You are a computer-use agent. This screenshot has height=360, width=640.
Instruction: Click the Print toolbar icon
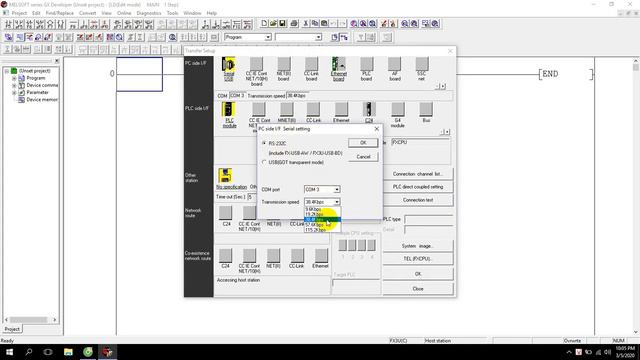294,24
